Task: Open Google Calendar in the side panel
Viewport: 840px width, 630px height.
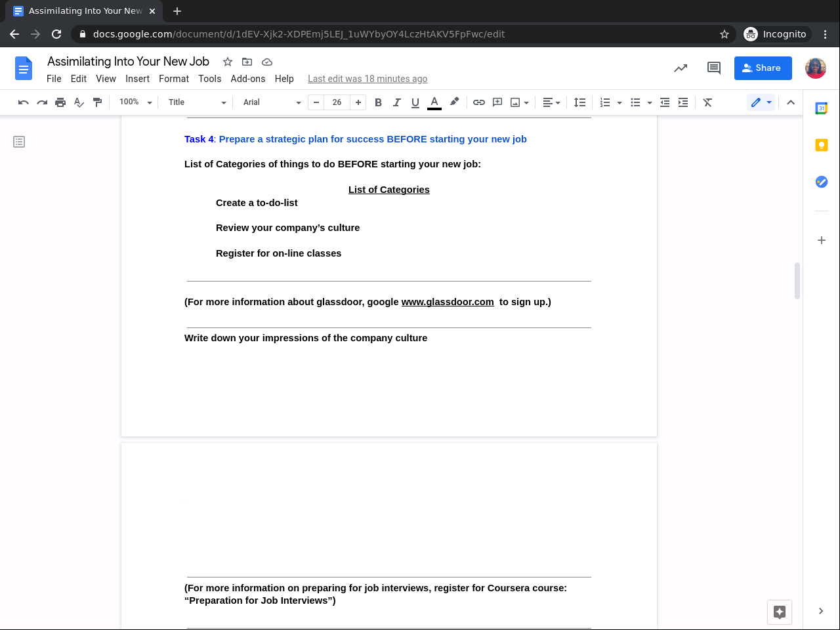Action: coord(822,108)
